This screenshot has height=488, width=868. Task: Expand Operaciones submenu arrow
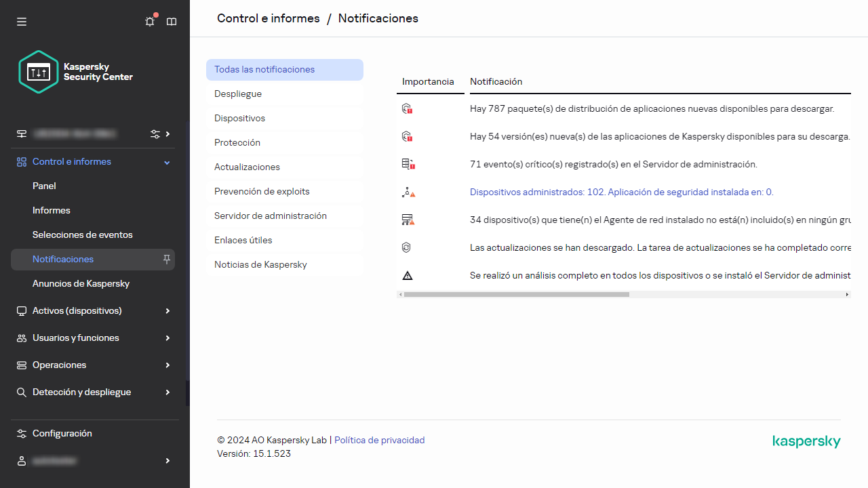click(167, 365)
